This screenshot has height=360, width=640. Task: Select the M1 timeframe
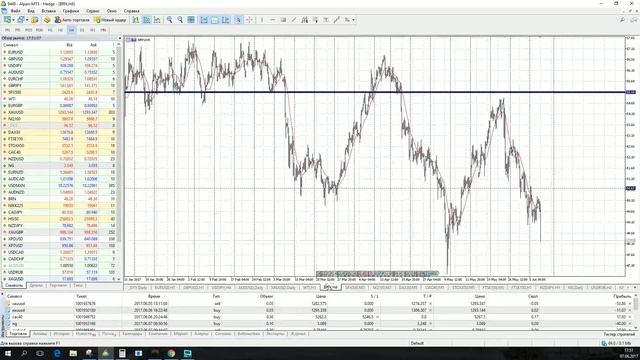click(x=7, y=30)
